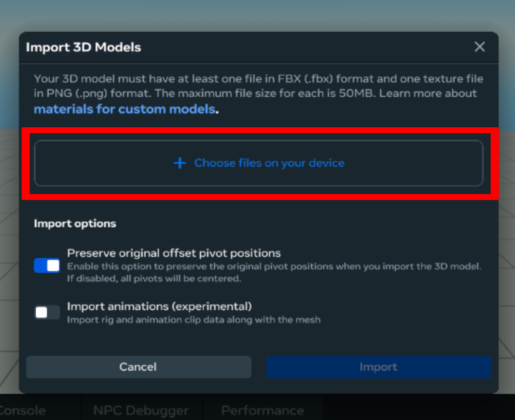The height and width of the screenshot is (420, 515).
Task: Enable the Import animations (experimental) toggle
Action: tap(47, 312)
